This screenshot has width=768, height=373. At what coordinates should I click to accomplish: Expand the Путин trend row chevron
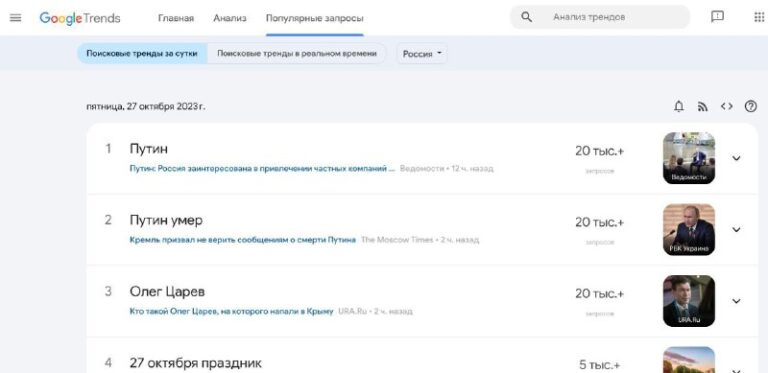point(736,158)
